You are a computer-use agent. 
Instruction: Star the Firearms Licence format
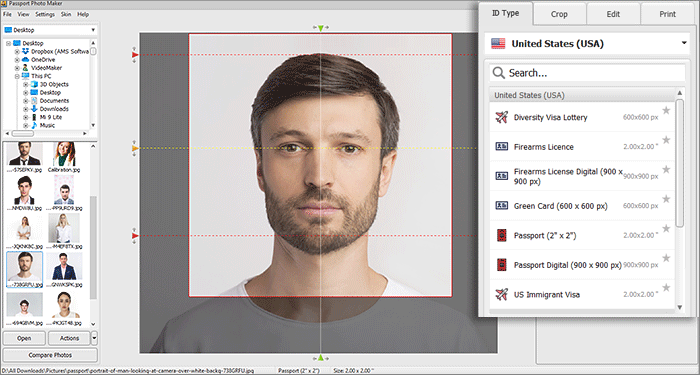point(666,140)
